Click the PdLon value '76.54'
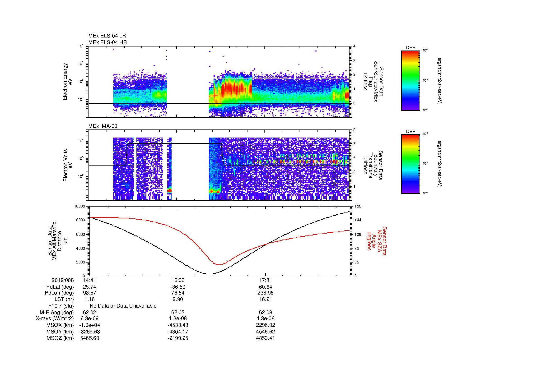This screenshot has height=392, width=555. click(x=178, y=293)
